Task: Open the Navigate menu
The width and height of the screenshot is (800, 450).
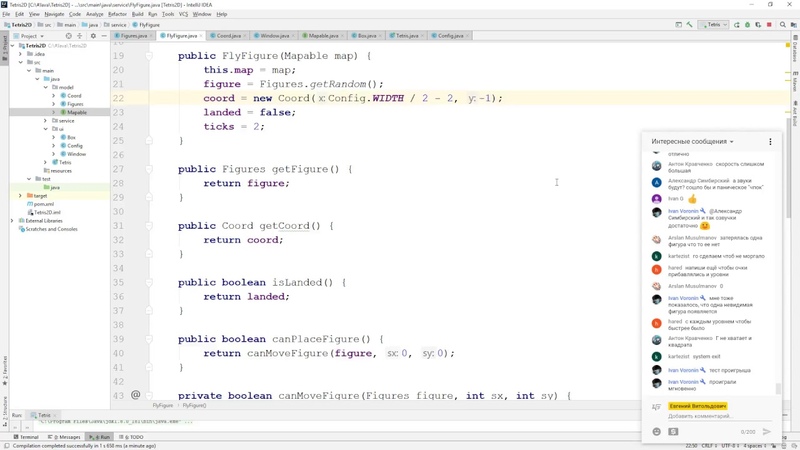Action: (x=54, y=14)
